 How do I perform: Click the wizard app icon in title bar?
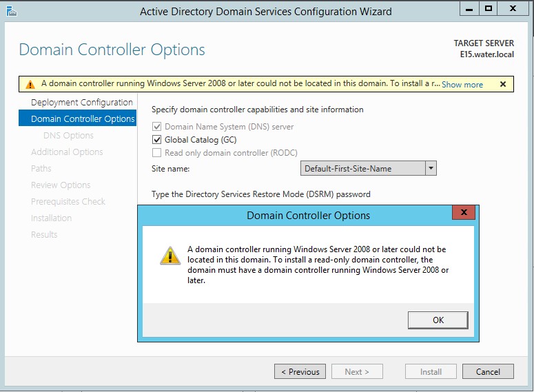(x=12, y=11)
